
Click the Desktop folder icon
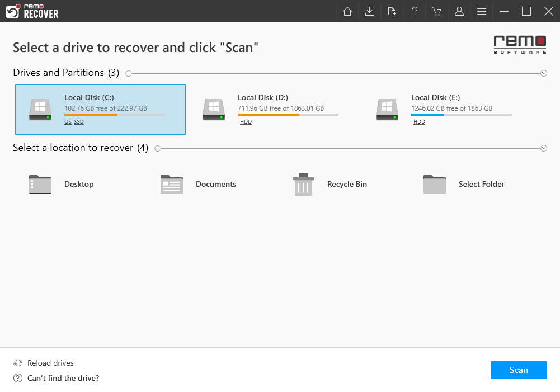pyautogui.click(x=40, y=184)
